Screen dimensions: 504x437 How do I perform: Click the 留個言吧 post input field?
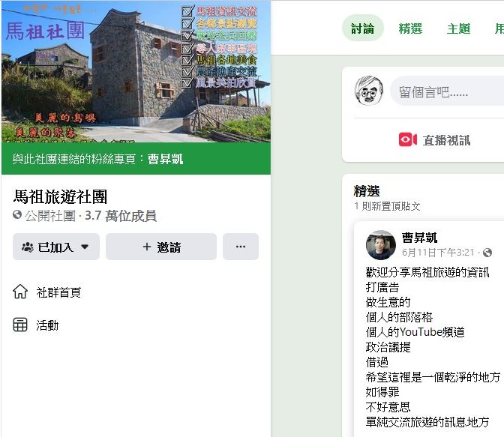point(448,91)
